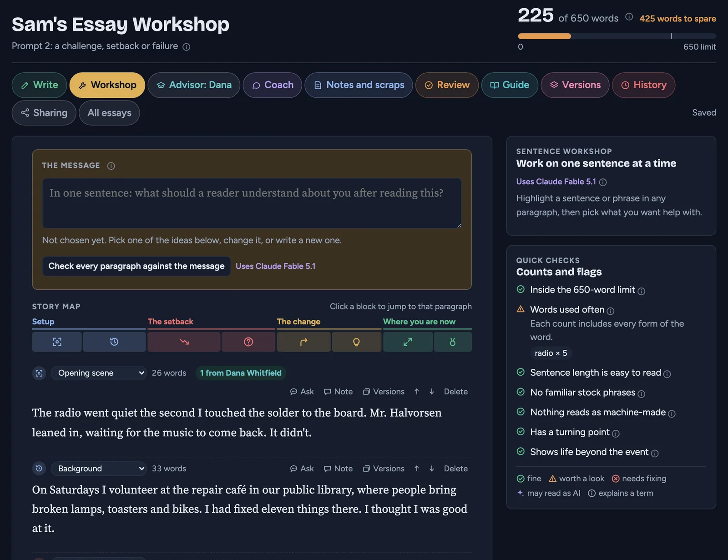Jump to the change block with turn arrow

(303, 342)
